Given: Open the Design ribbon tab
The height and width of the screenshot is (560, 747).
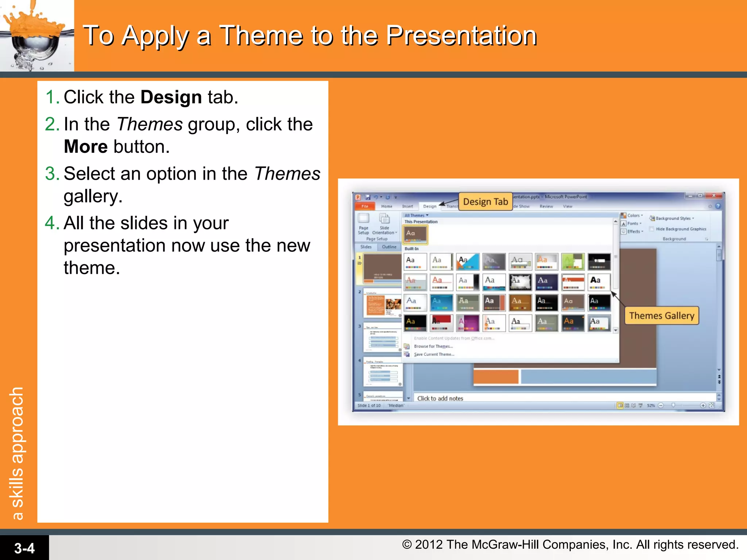Looking at the screenshot, I should click(430, 206).
